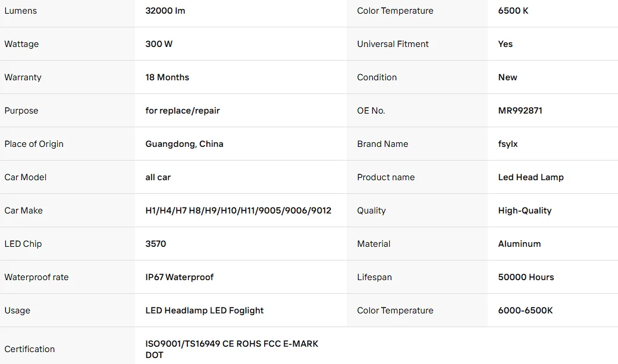Image resolution: width=618 pixels, height=364 pixels.
Task: Click the OE No. MR992871 value
Action: pos(520,111)
